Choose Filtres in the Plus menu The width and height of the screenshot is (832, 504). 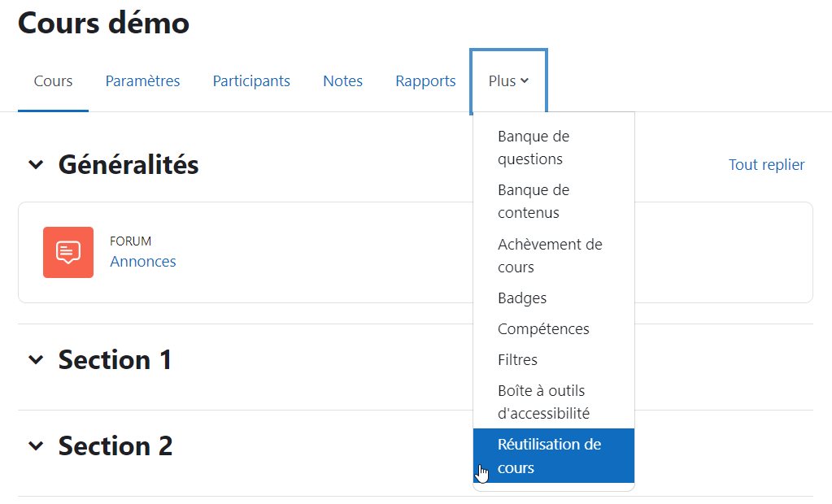click(x=553, y=359)
